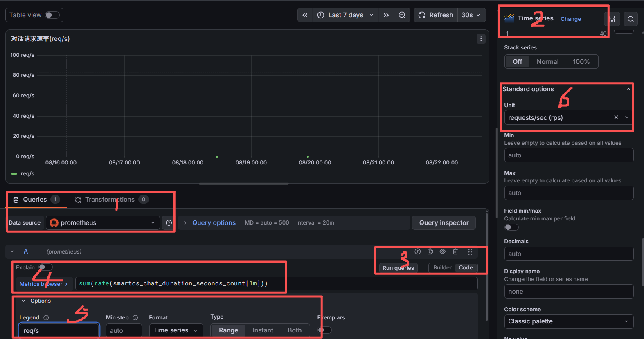Shift time range forward with double-right arrows
The height and width of the screenshot is (339, 644).
click(x=386, y=15)
